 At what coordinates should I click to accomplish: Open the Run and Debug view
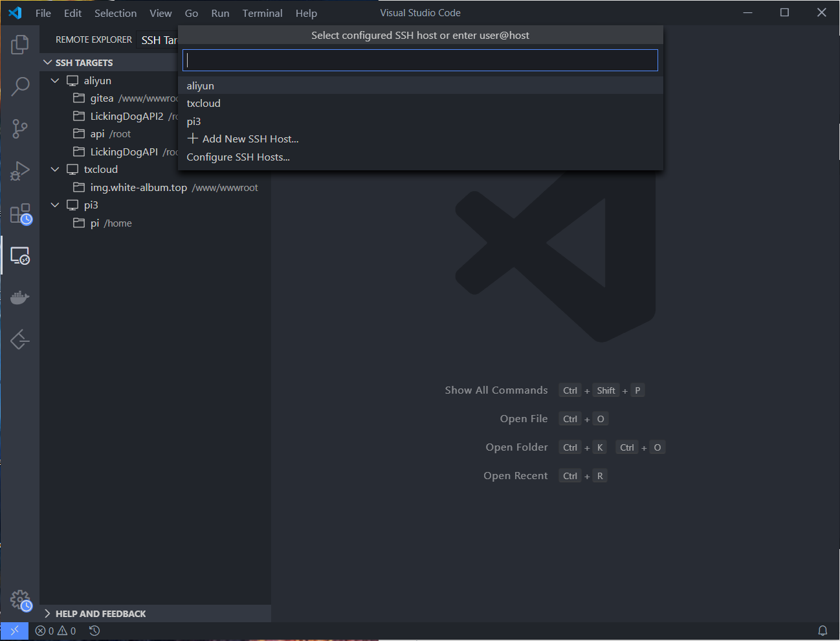coord(20,171)
